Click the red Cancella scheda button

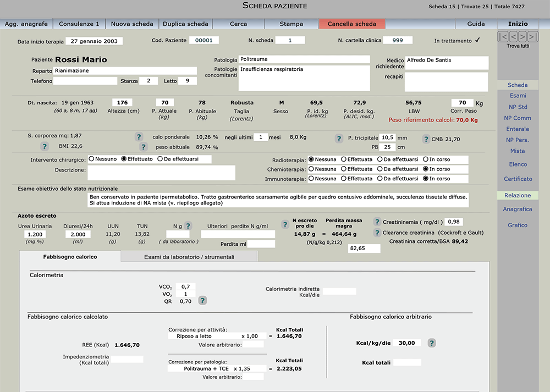tap(352, 24)
